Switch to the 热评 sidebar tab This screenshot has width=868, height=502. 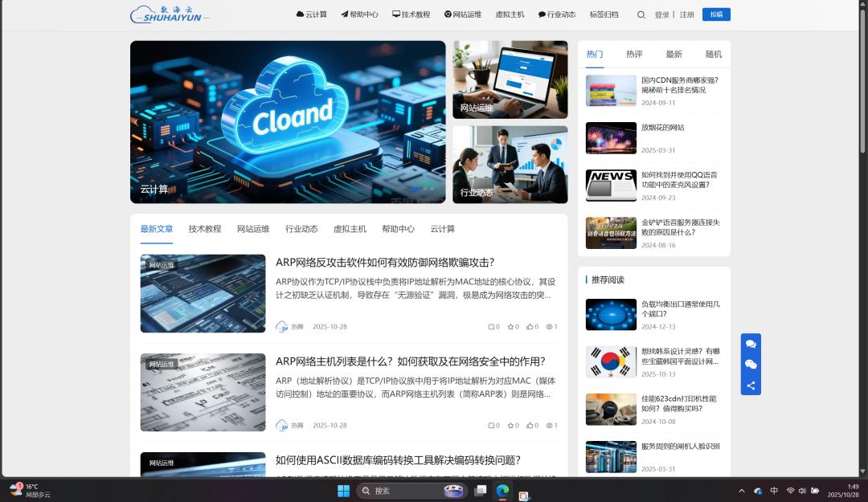[634, 55]
